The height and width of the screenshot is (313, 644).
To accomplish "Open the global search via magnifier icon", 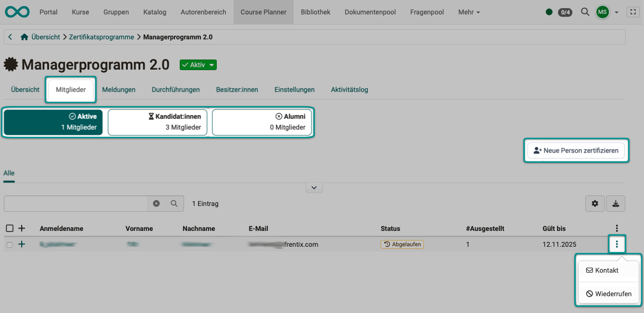I will (585, 12).
